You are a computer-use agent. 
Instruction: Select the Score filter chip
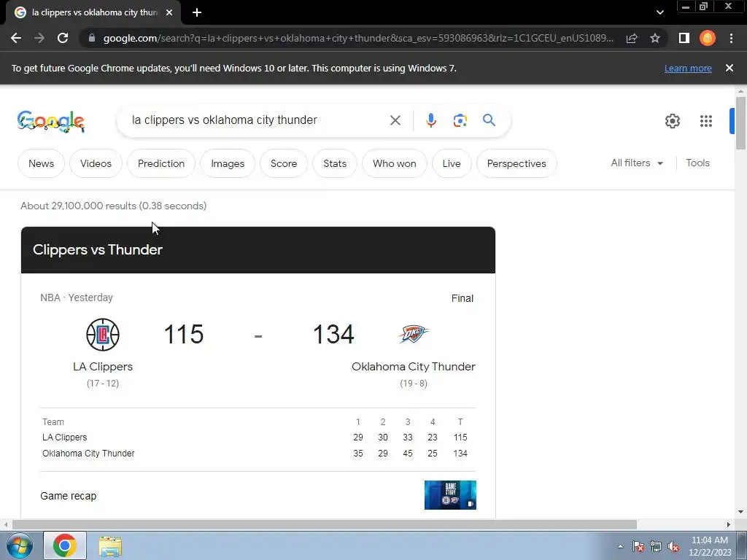click(x=284, y=163)
